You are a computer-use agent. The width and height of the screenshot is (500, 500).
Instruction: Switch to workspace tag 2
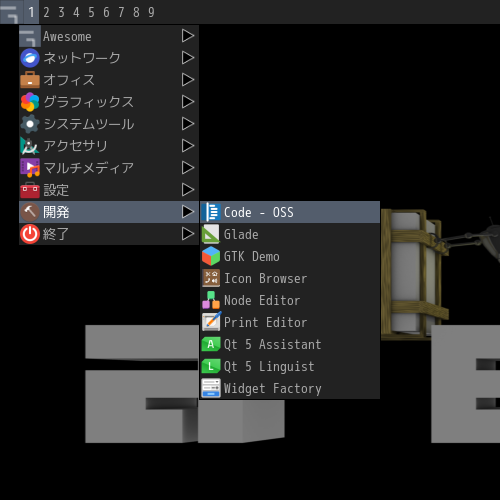point(46,12)
